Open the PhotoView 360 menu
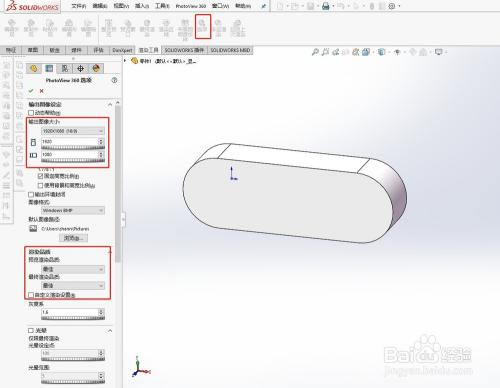 [x=191, y=6]
